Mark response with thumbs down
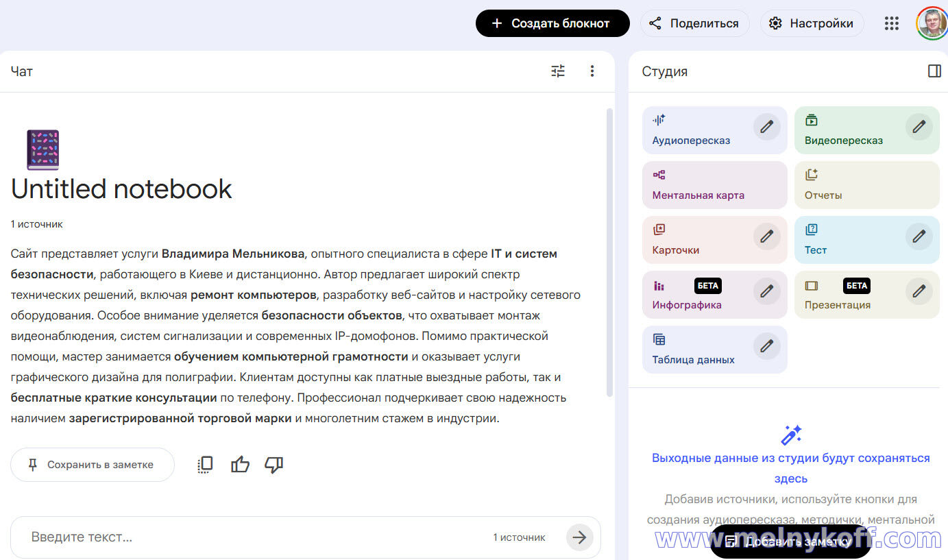The image size is (948, 560). click(x=274, y=465)
